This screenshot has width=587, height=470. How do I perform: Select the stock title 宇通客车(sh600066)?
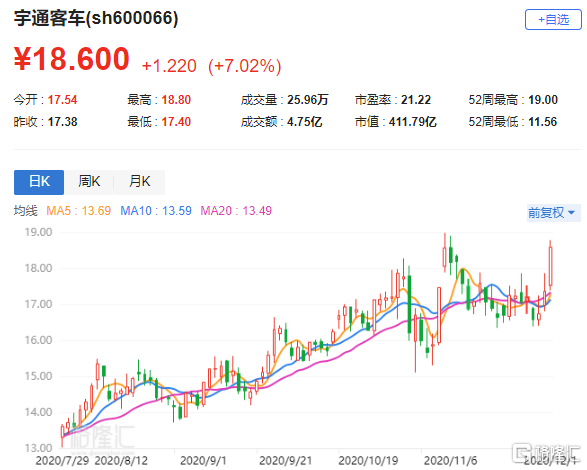coord(96,18)
